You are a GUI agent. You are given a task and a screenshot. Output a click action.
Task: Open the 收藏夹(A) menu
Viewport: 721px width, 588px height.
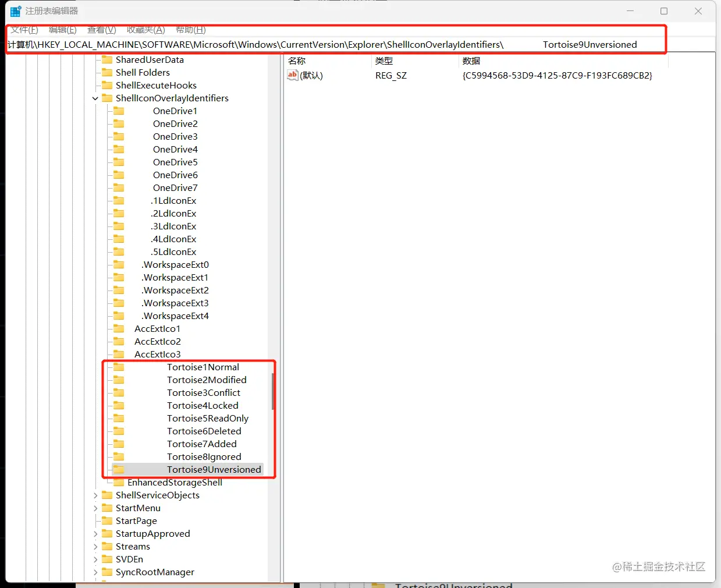click(x=146, y=30)
